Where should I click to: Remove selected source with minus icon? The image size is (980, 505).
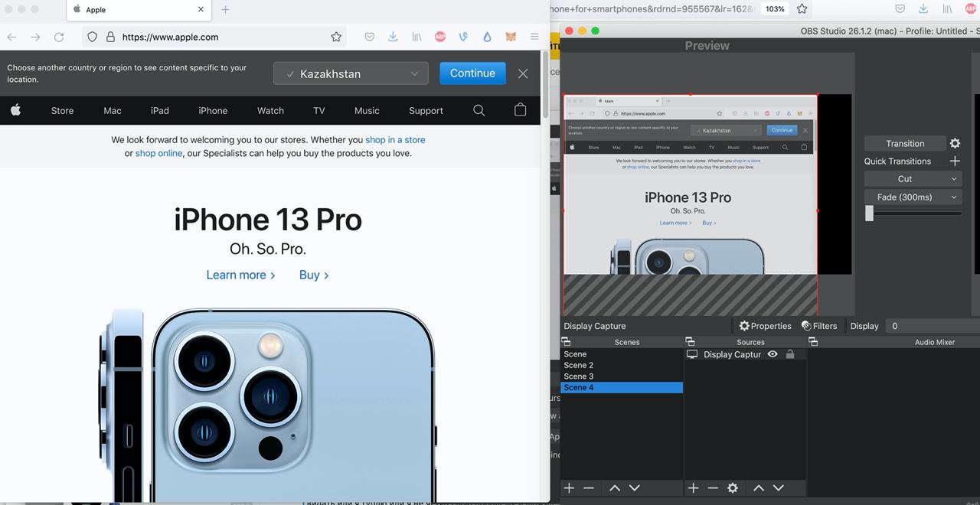(713, 488)
